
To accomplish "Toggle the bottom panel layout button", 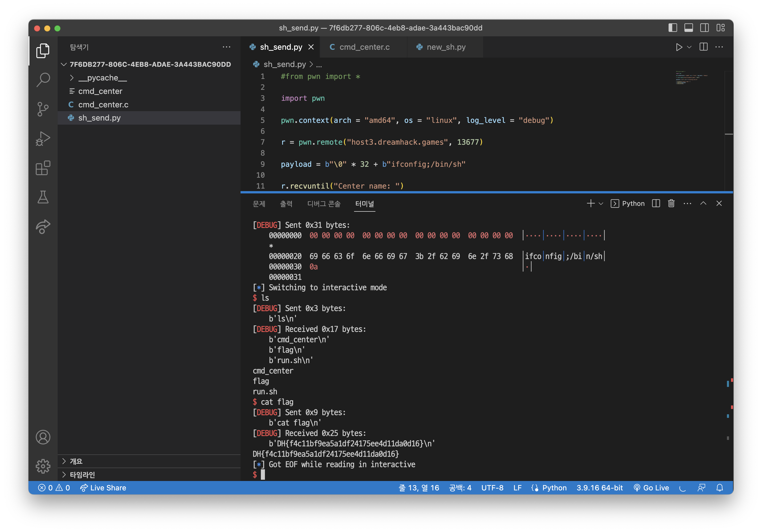I will (688, 28).
